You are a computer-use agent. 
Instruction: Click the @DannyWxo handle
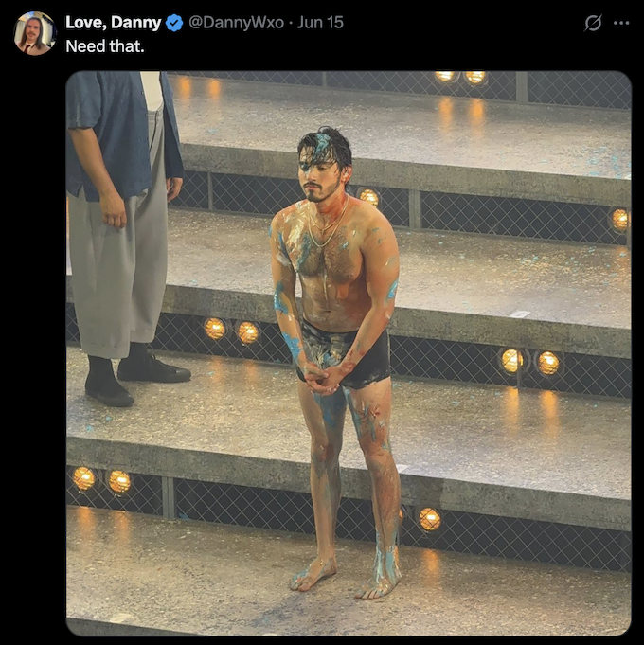tap(236, 23)
